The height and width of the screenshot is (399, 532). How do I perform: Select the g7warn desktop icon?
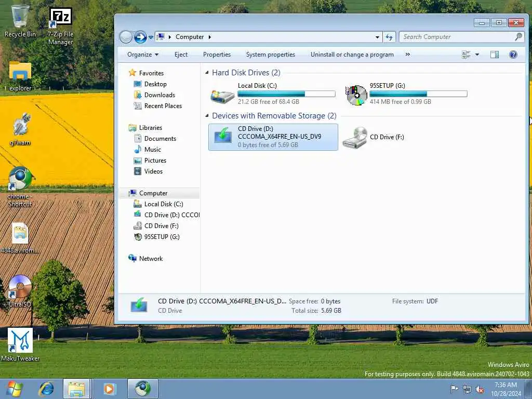[x=20, y=129]
